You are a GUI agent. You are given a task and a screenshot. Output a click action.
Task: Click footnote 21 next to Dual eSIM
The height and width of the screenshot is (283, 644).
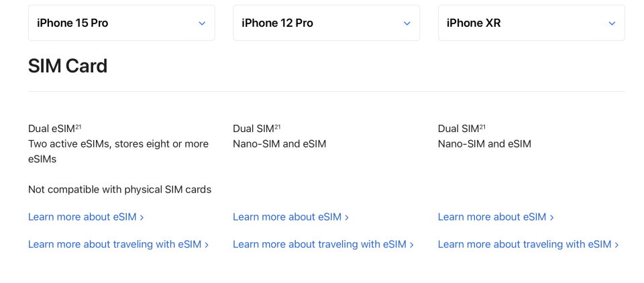tap(78, 127)
